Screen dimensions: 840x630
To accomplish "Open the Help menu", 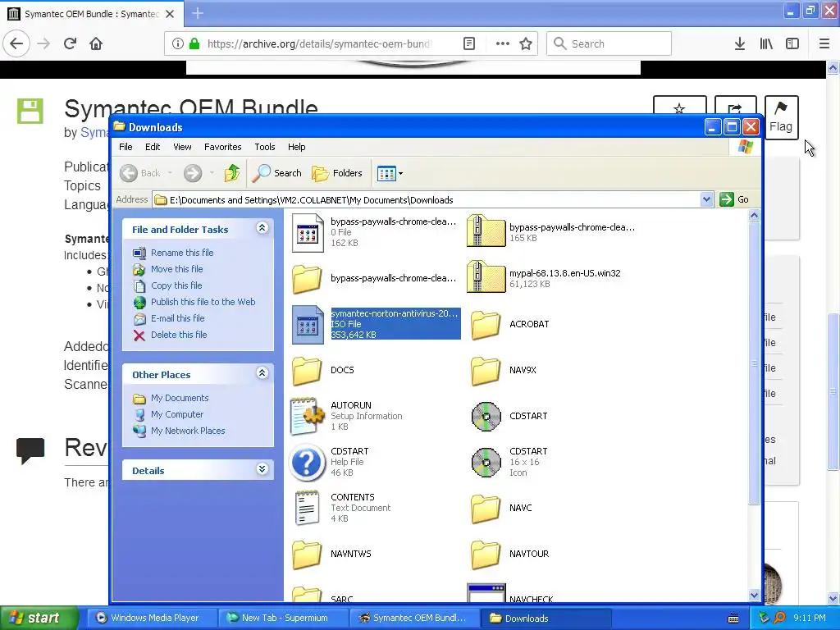I will pyautogui.click(x=296, y=147).
